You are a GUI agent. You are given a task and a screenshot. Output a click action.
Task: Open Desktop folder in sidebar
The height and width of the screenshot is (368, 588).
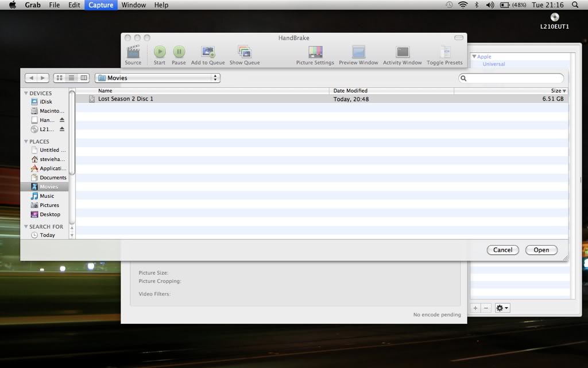[x=45, y=214]
